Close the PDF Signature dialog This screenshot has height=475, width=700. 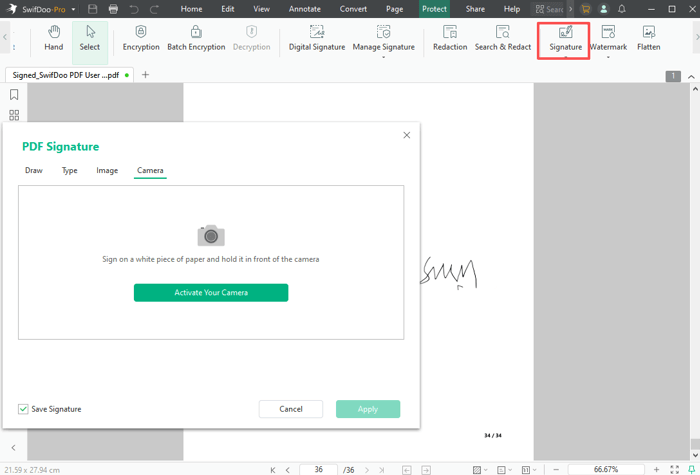pyautogui.click(x=406, y=135)
